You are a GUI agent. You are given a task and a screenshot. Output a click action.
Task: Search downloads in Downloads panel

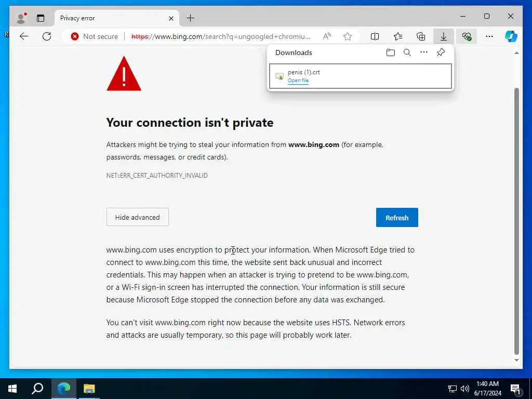click(407, 52)
